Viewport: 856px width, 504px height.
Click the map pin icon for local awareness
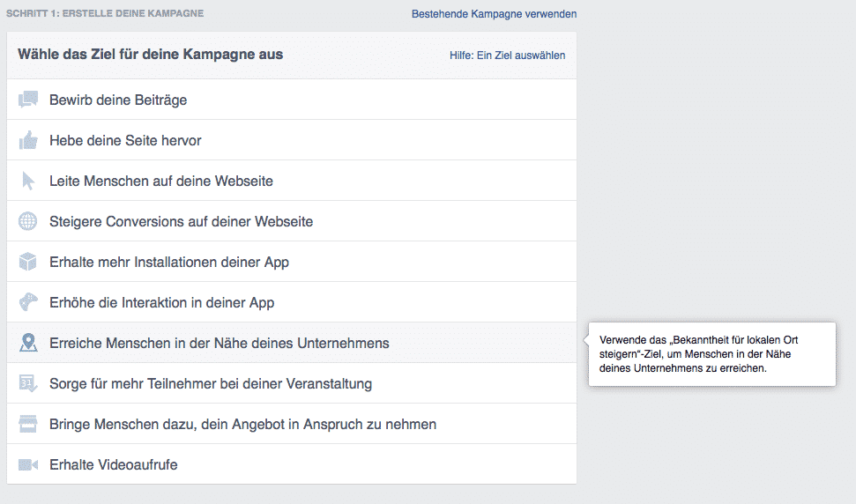point(28,343)
